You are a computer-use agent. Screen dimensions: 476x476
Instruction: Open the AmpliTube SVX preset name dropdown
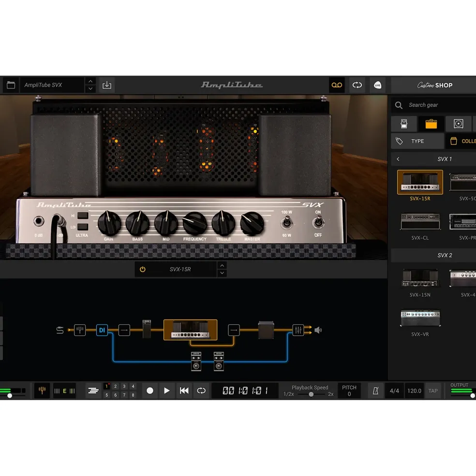click(52, 85)
